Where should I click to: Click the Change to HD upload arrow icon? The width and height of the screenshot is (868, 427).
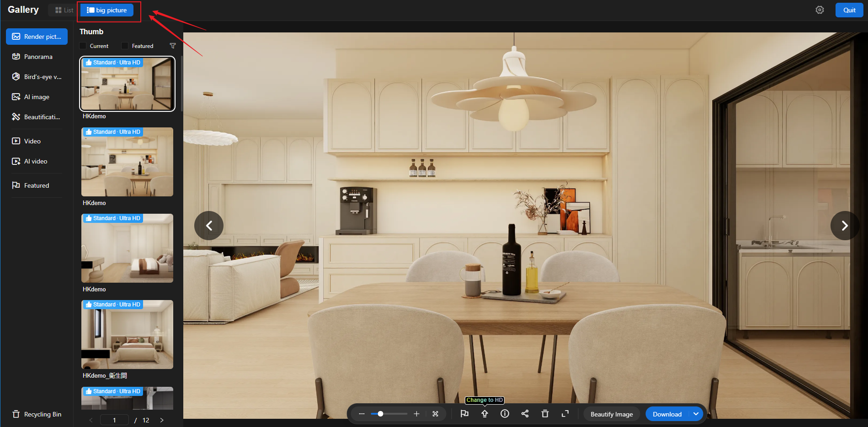coord(485,414)
